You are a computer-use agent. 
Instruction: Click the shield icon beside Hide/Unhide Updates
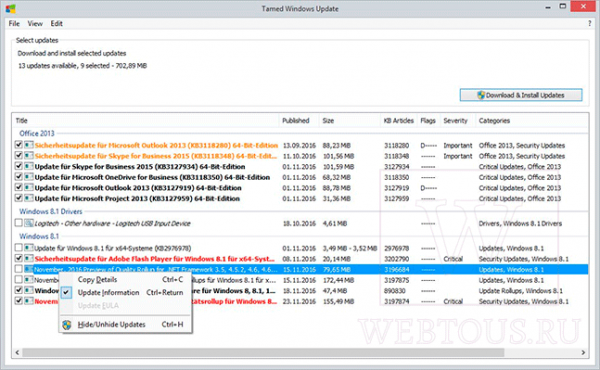tap(67, 325)
